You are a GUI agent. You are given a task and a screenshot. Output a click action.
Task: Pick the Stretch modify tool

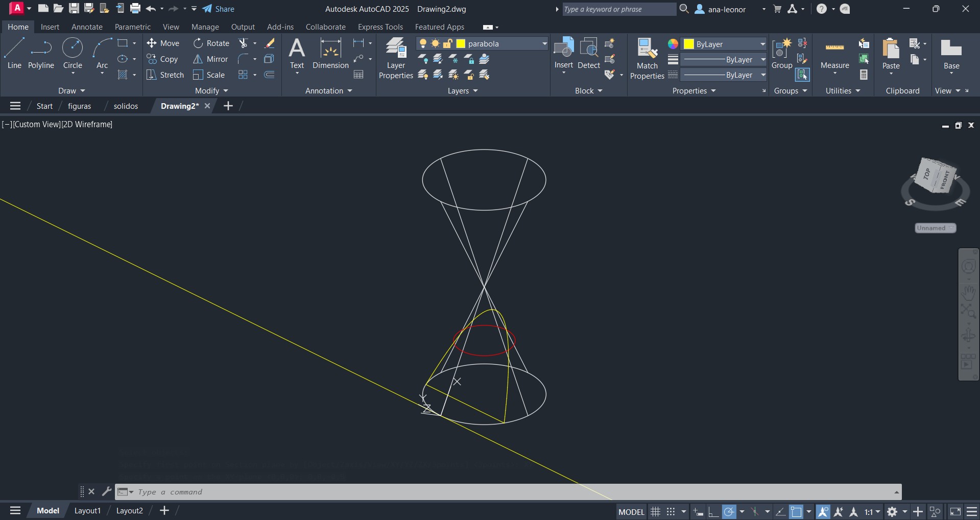click(165, 75)
